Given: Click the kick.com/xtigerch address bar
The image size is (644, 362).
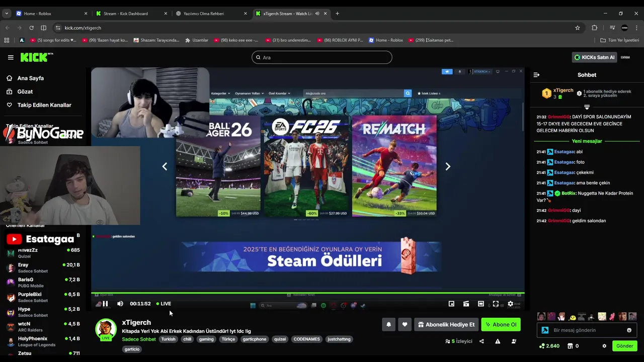Looking at the screenshot, I should point(317,28).
